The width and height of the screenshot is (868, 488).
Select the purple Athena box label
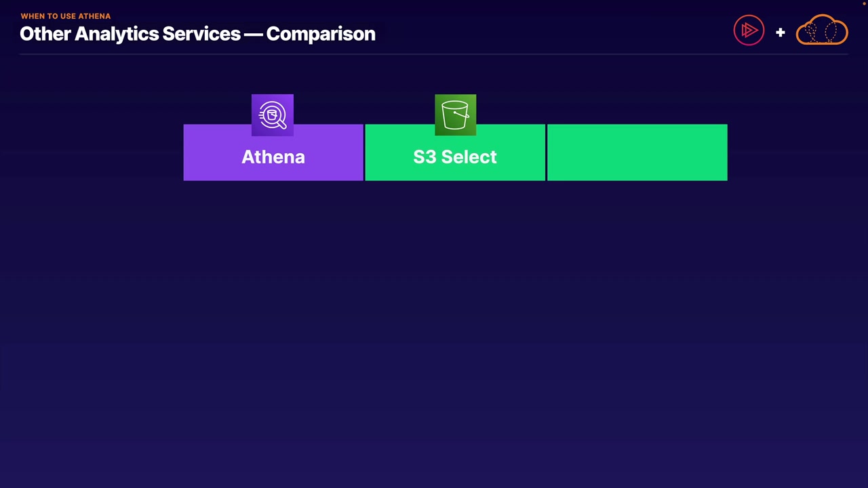[273, 157]
